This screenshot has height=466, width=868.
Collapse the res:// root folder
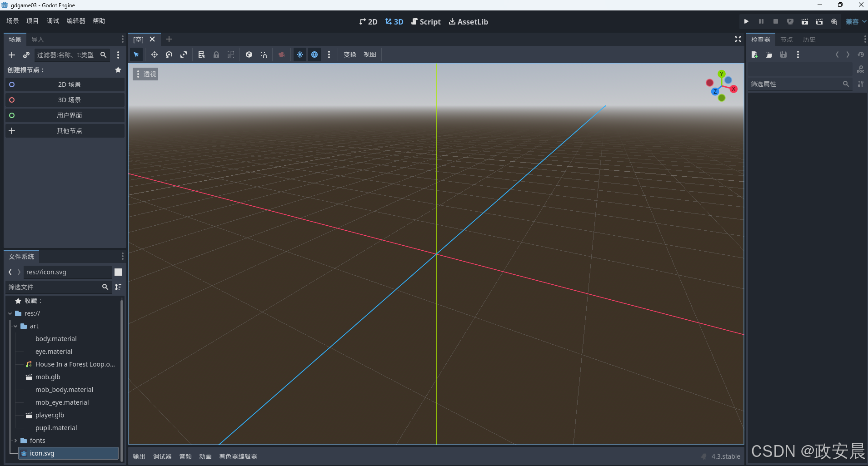pos(10,313)
